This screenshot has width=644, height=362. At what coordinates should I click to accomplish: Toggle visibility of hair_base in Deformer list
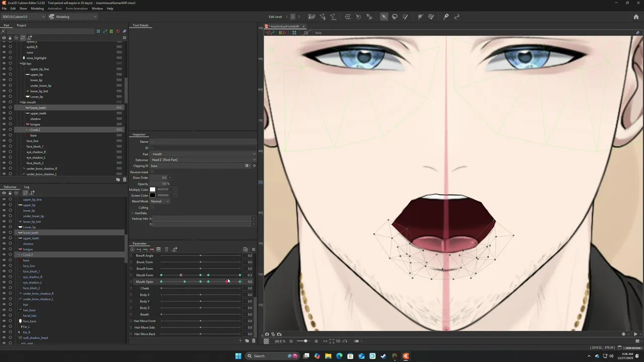(x=4, y=310)
